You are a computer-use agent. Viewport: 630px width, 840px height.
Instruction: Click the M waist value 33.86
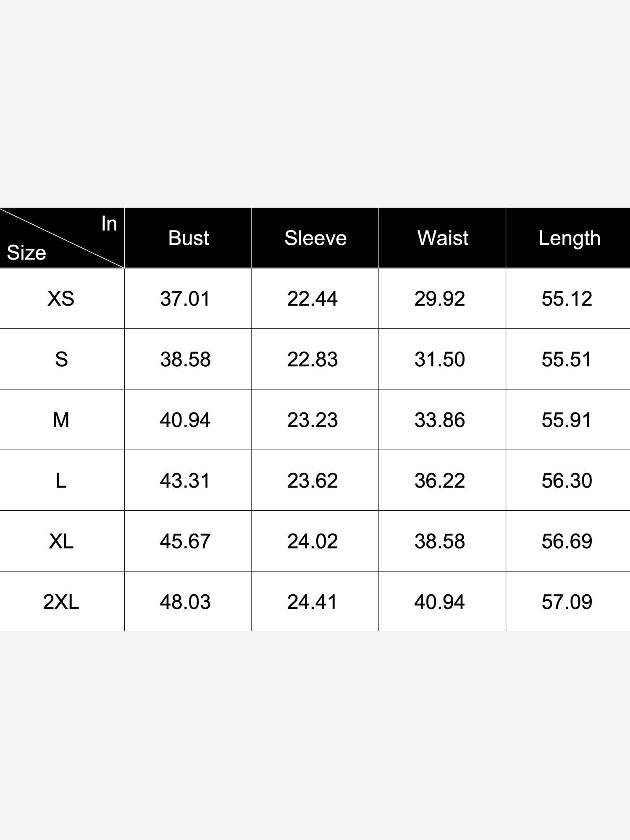click(x=439, y=420)
